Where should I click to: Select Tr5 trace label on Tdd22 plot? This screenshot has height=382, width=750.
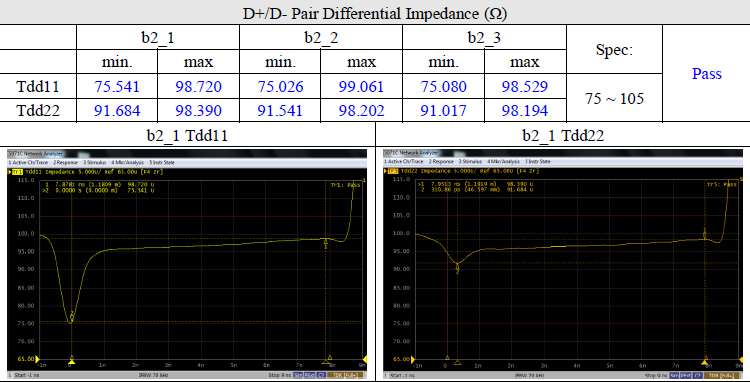(x=392, y=170)
